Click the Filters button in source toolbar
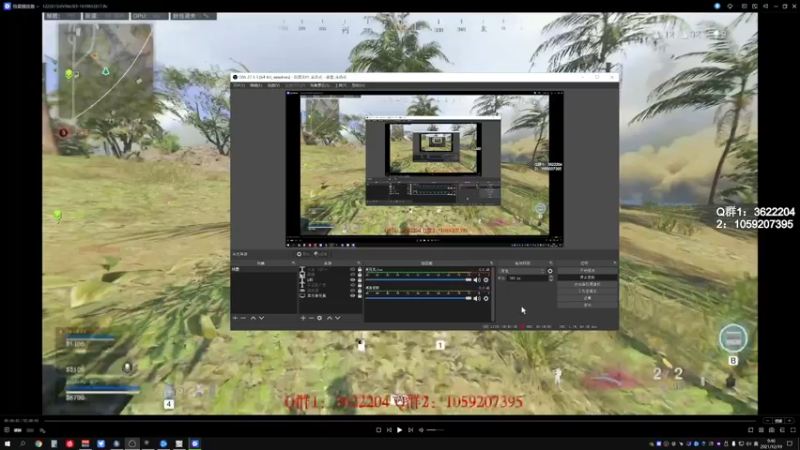This screenshot has height=450, width=800. point(320,254)
